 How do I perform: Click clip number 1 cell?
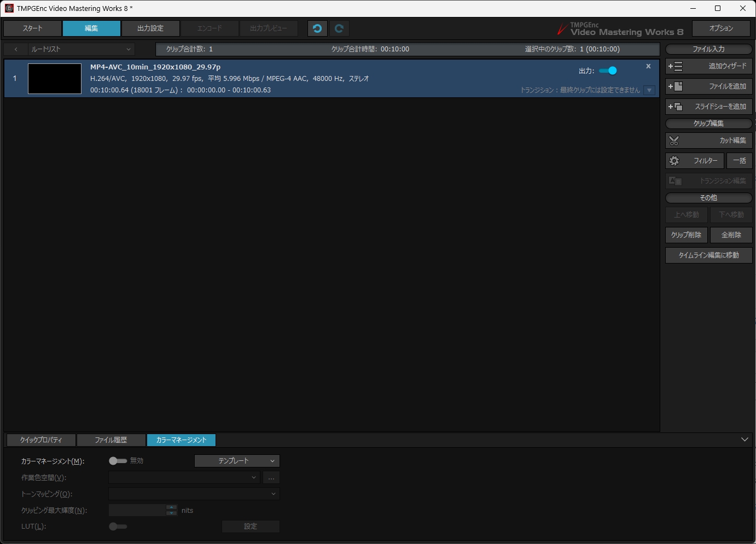[x=15, y=78]
